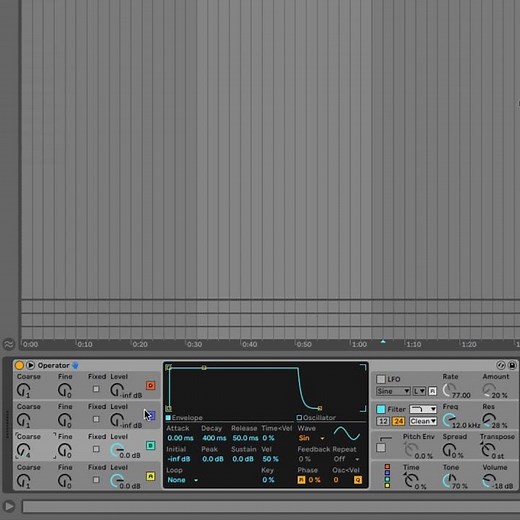The width and height of the screenshot is (520, 520).
Task: Click the blue hand icon beside Operator
Action: tap(75, 365)
